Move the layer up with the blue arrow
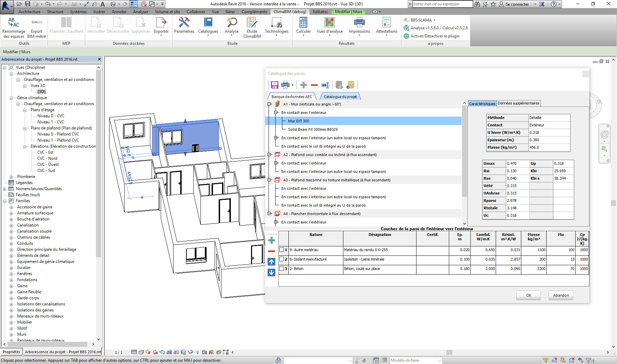The width and height of the screenshot is (617, 364). click(272, 262)
